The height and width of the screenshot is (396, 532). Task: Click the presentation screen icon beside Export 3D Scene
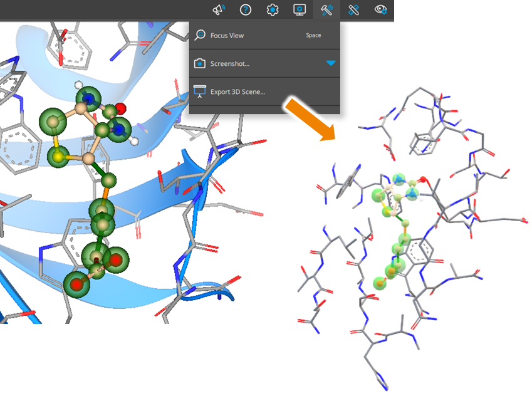(x=199, y=91)
